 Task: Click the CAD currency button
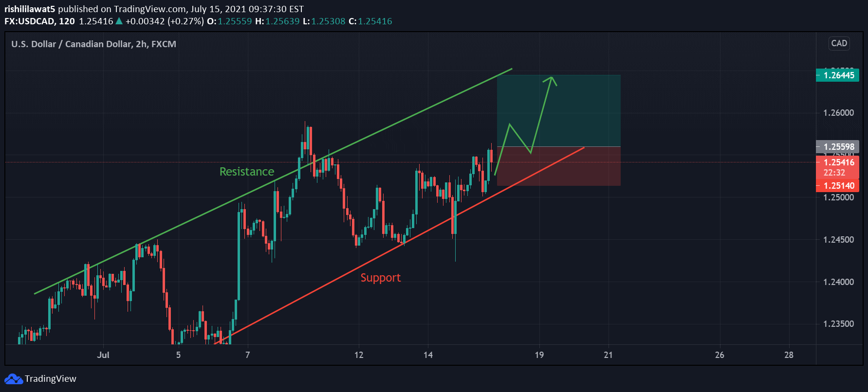[x=839, y=43]
